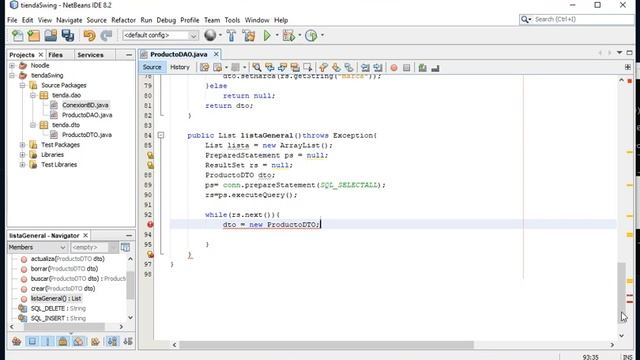640x360 pixels.
Task: Click the Open Project toolbar icon
Action: 51,36
